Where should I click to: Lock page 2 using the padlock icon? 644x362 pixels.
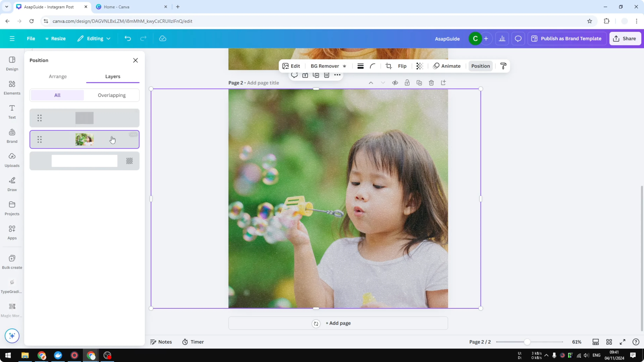click(x=407, y=83)
